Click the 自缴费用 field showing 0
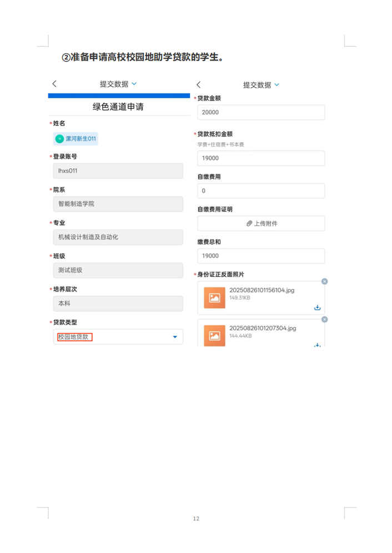 261,191
